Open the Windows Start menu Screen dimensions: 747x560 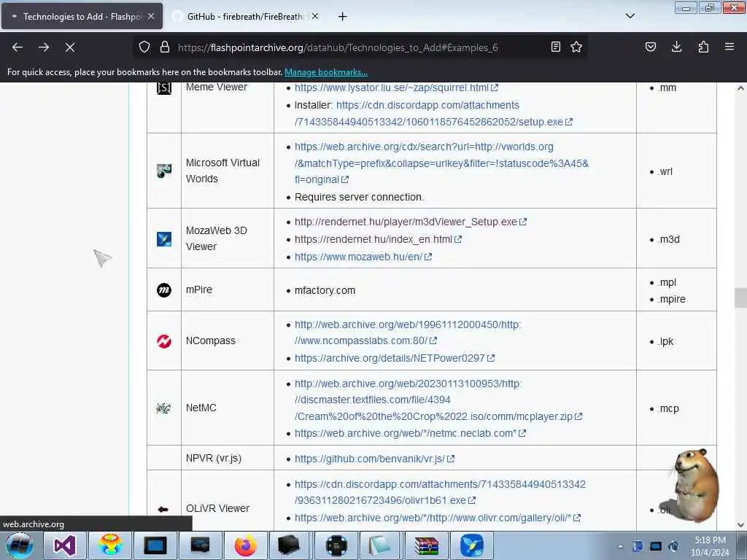click(x=20, y=545)
